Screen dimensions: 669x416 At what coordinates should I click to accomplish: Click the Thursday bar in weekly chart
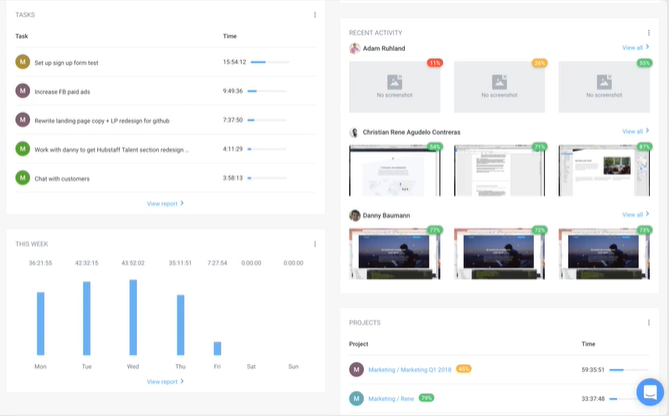tap(180, 325)
